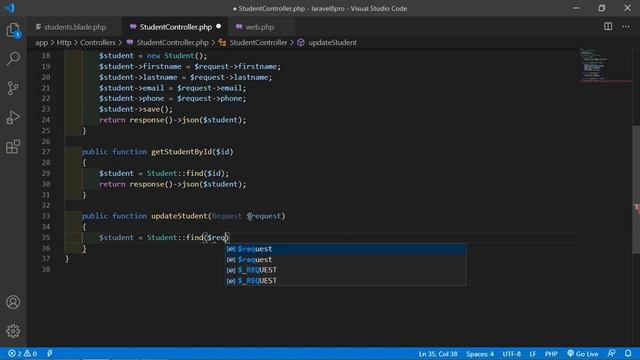
Task: Open the Manage gear icon
Action: coord(13,331)
